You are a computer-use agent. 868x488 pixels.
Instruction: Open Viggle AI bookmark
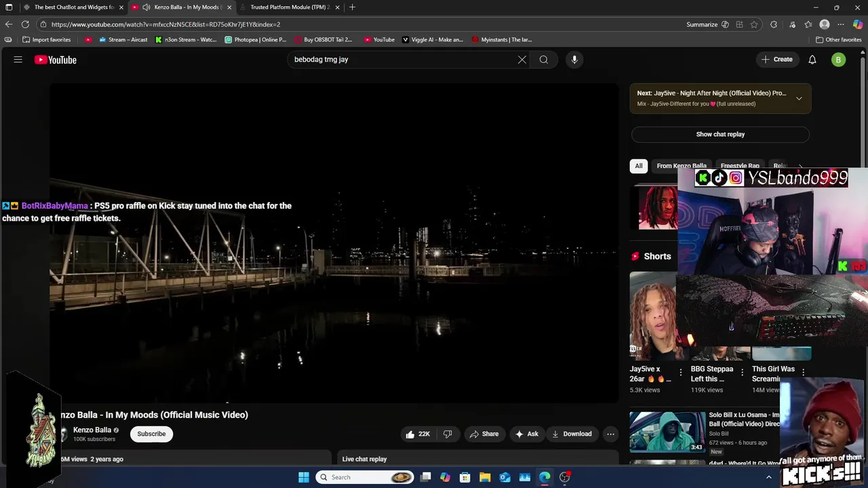433,39
